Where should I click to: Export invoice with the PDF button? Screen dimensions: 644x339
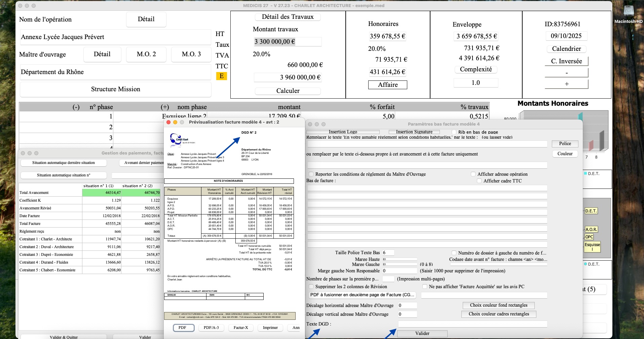pos(184,328)
